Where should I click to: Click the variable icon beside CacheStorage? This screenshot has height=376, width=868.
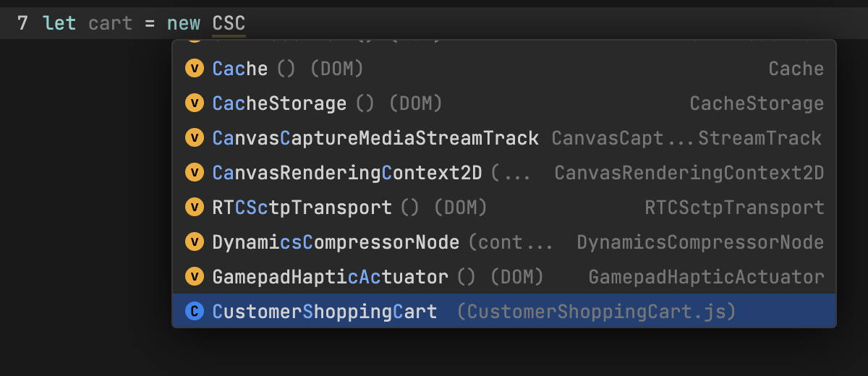(x=194, y=103)
